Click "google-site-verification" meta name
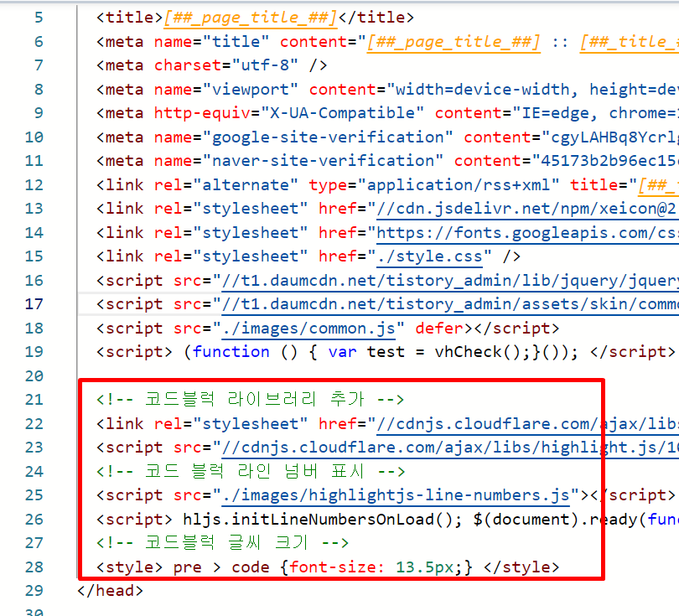The image size is (679, 616). (x=328, y=137)
